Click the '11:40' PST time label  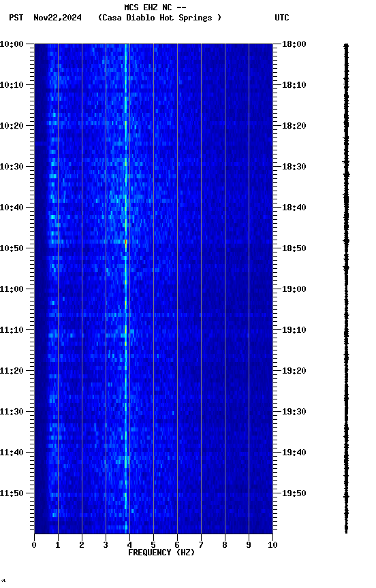click(12, 453)
